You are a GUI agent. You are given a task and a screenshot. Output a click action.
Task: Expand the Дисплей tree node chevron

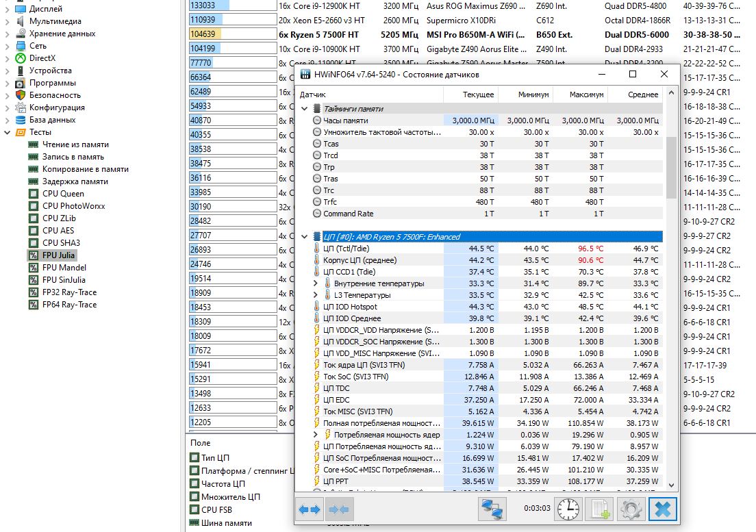click(8, 9)
